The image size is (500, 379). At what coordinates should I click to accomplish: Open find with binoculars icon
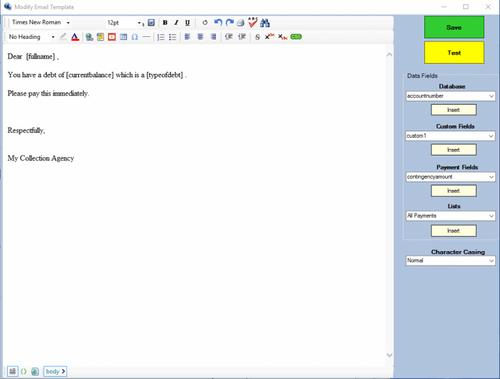pyautogui.click(x=265, y=23)
